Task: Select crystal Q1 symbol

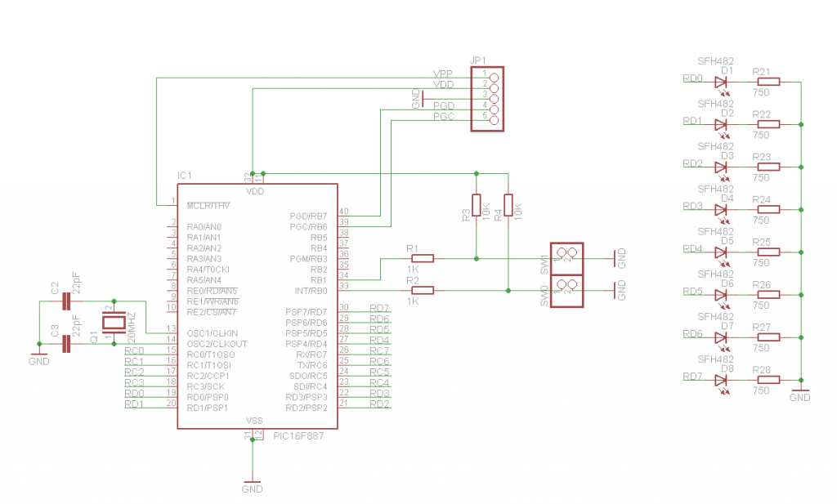Action: [114, 322]
